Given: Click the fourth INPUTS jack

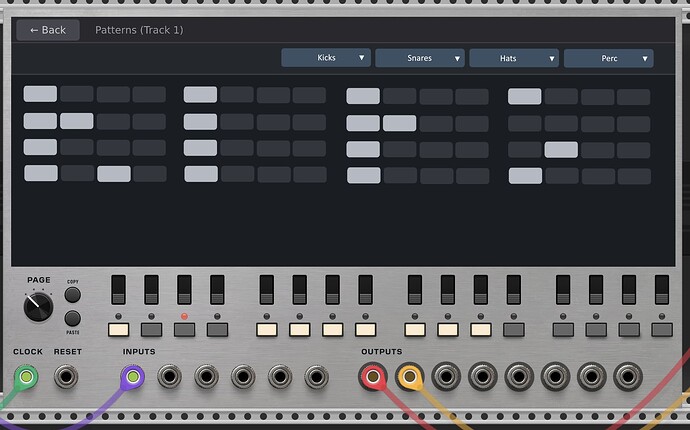Looking at the screenshot, I should click(x=243, y=377).
